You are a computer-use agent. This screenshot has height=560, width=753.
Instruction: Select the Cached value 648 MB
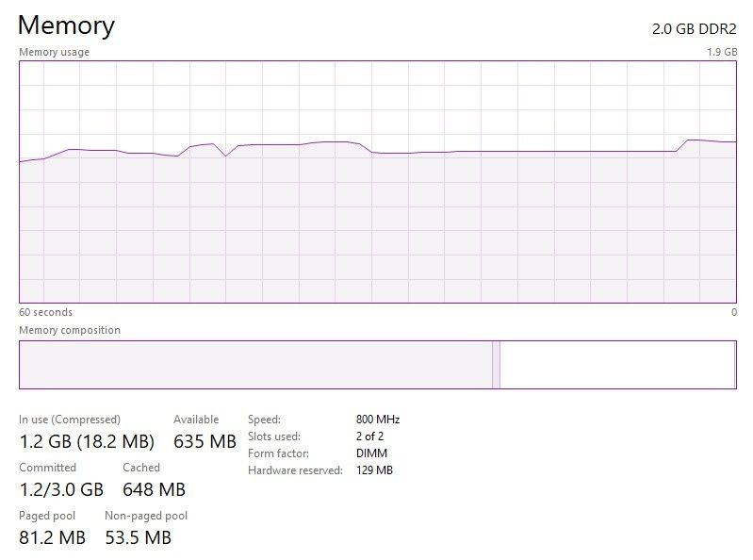(x=154, y=489)
